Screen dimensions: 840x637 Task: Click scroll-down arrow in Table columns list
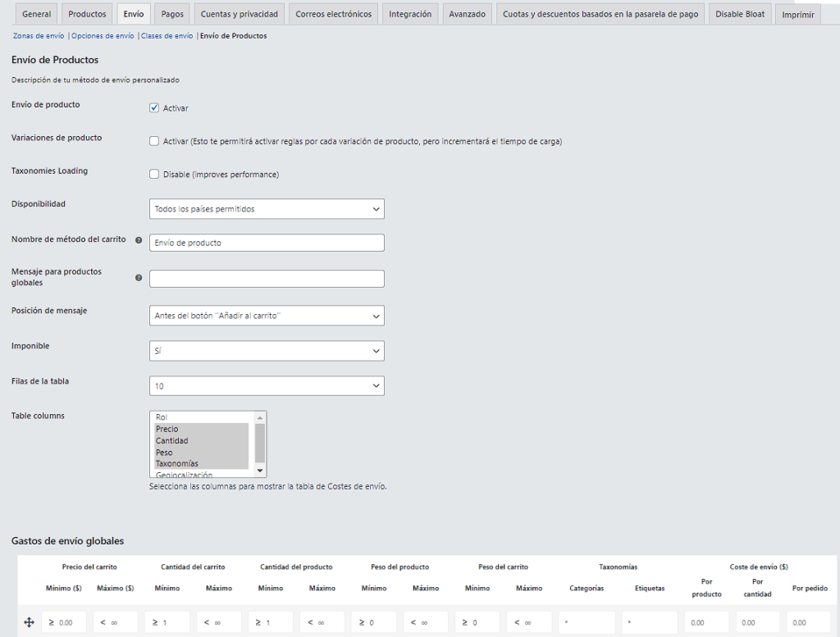[x=260, y=471]
